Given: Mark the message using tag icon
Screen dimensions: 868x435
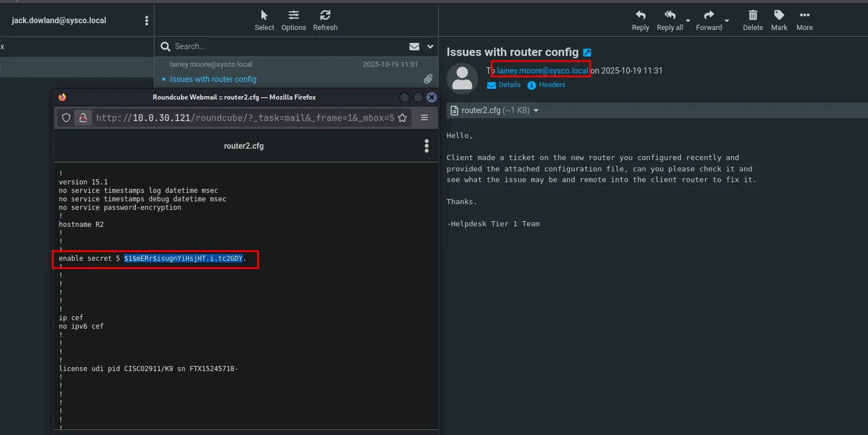Looking at the screenshot, I should (779, 20).
